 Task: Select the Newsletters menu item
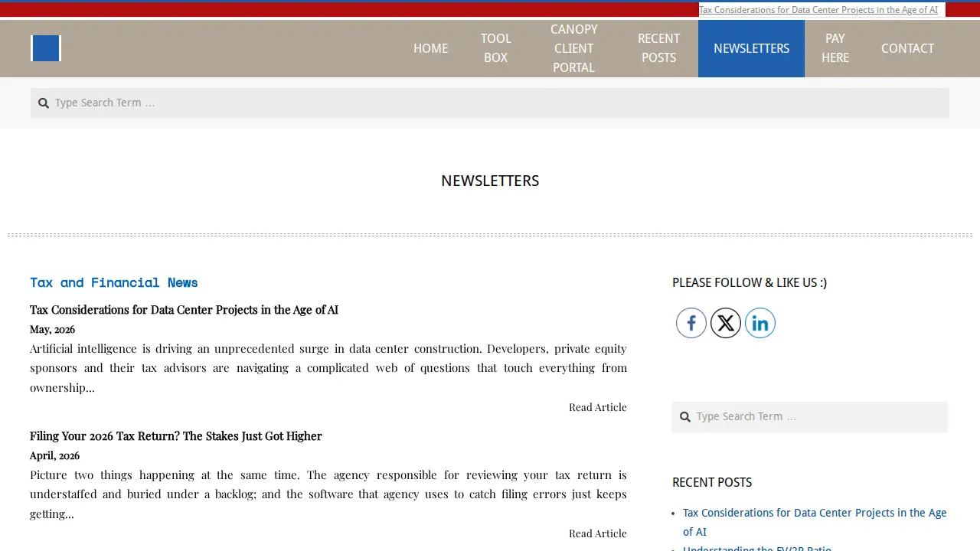pos(751,48)
